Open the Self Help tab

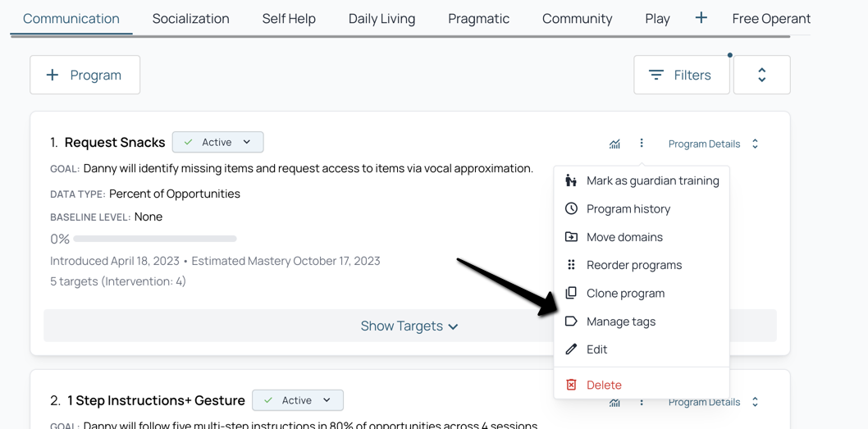pos(289,18)
